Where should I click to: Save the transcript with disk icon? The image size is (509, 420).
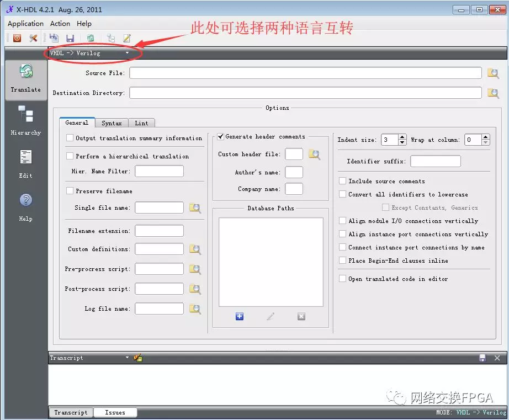point(483,358)
